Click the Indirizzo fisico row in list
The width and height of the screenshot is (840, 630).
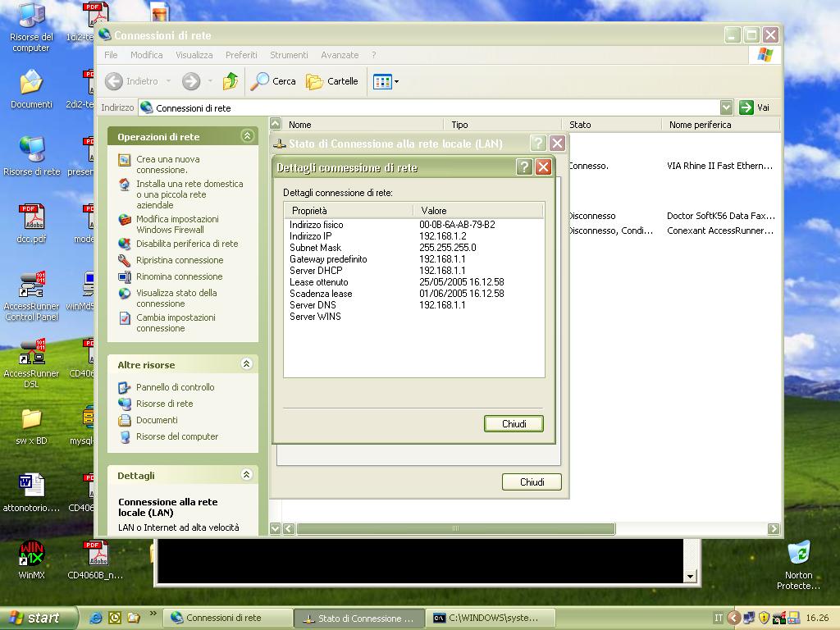317,225
